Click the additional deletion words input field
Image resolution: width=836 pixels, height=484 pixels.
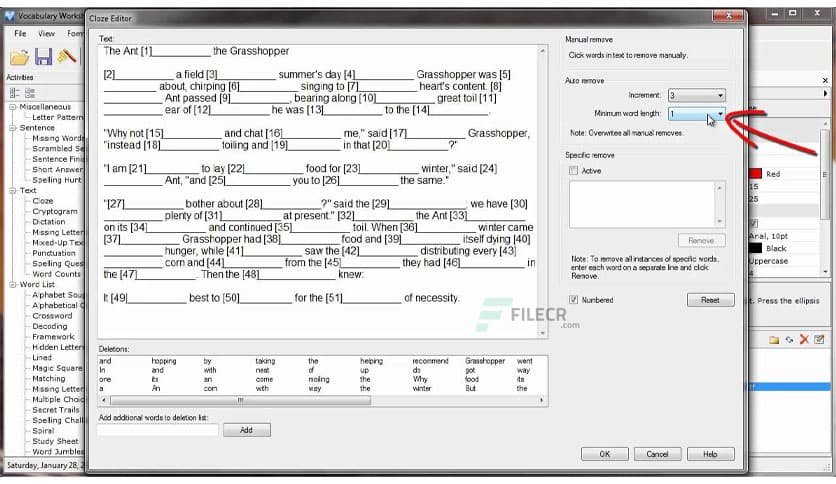point(158,430)
